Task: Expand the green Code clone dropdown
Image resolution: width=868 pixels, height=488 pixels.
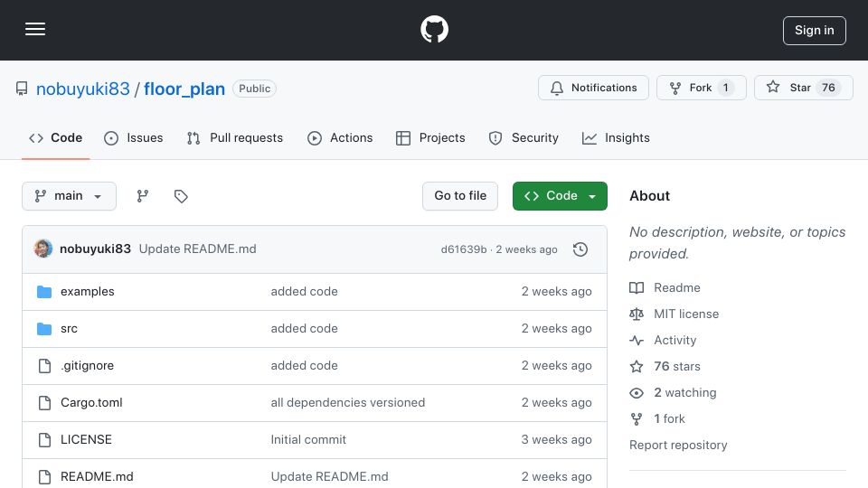Action: tap(560, 196)
